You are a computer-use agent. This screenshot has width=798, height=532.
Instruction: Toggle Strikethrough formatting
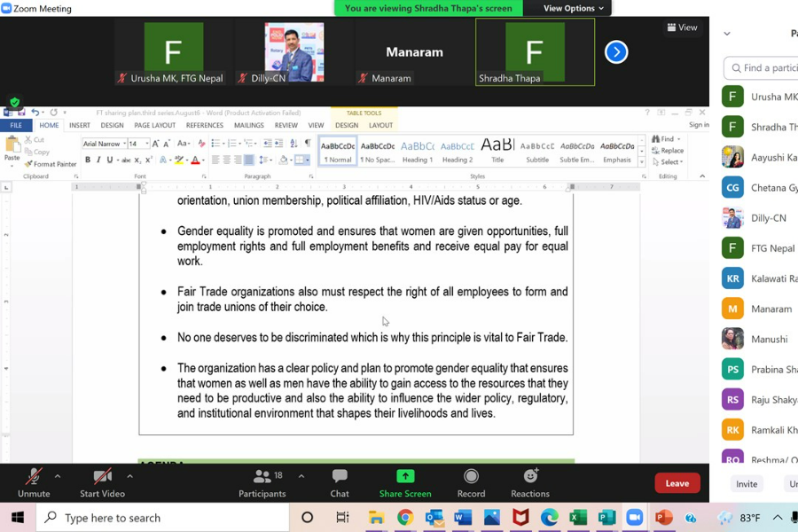(x=126, y=160)
